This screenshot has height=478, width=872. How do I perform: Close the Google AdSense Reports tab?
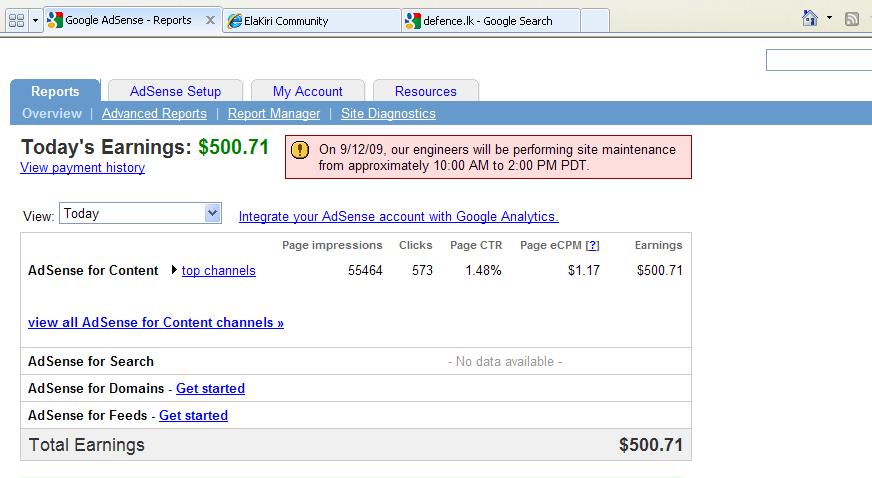[210, 21]
